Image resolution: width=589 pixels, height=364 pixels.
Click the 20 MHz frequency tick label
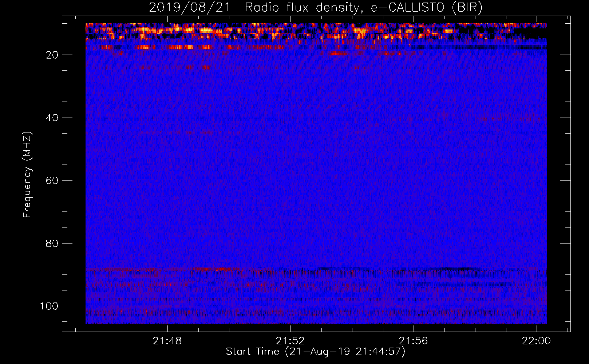coord(52,55)
